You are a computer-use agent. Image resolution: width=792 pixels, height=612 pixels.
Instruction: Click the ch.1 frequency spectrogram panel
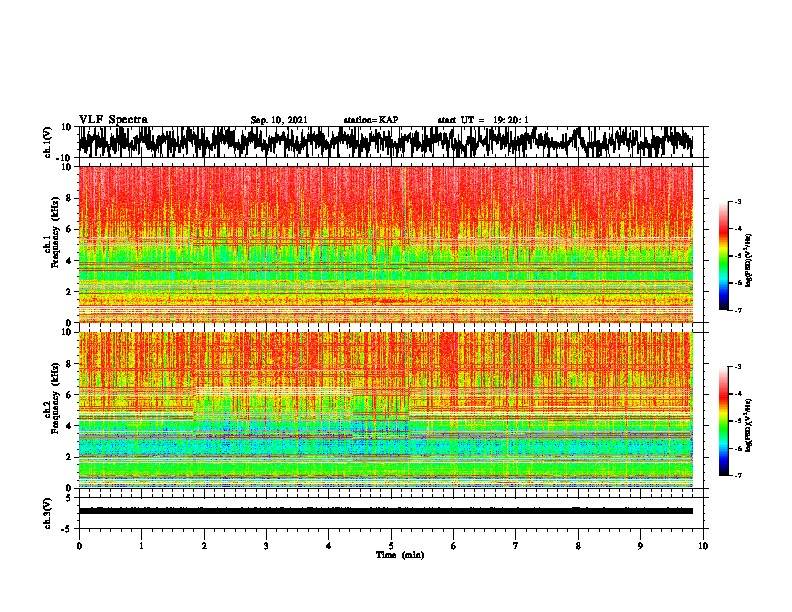(x=385, y=244)
